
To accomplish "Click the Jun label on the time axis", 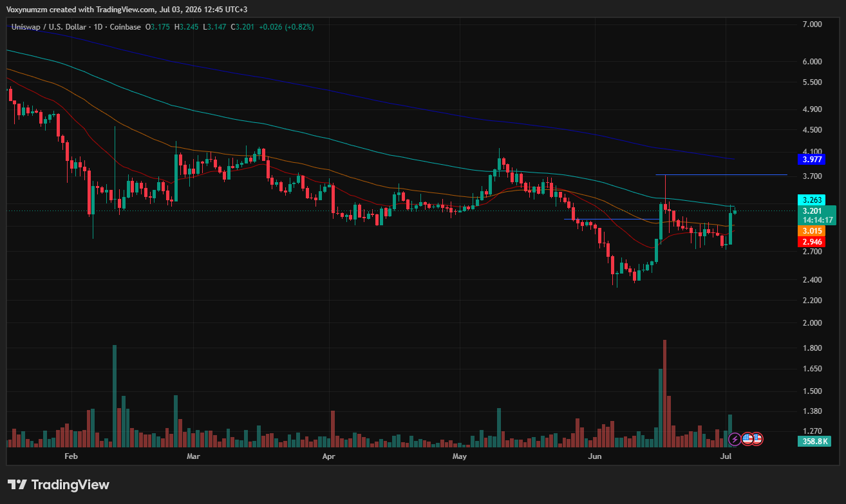I will [x=596, y=456].
